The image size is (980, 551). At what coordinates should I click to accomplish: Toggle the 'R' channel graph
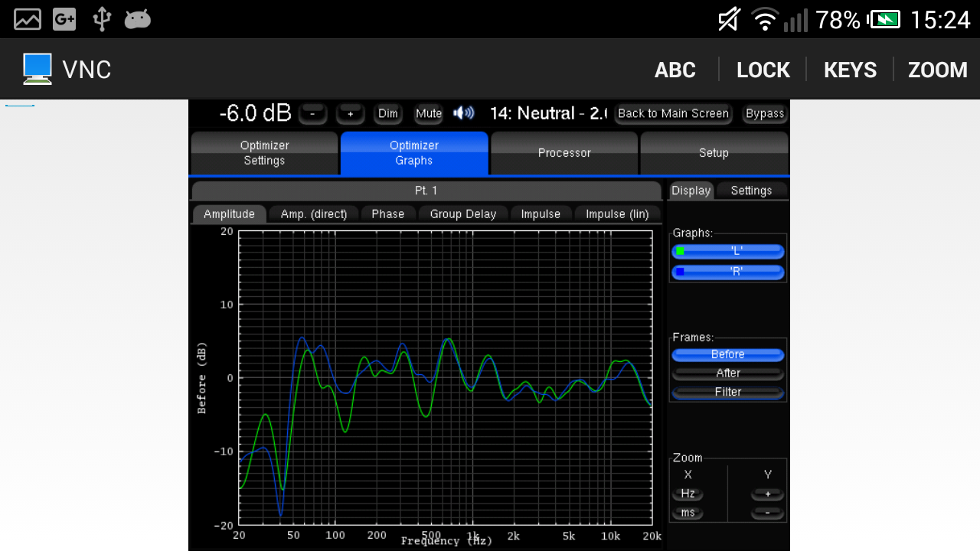(727, 272)
